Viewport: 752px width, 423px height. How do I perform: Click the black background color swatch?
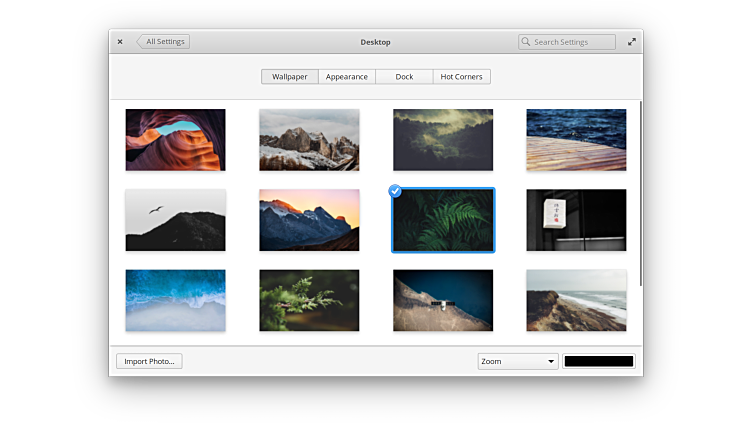tap(598, 361)
